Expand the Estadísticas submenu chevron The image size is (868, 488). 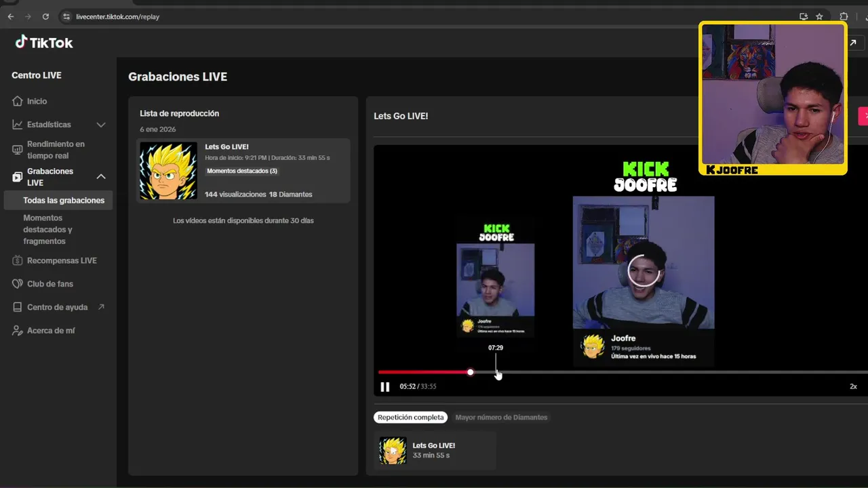(101, 125)
